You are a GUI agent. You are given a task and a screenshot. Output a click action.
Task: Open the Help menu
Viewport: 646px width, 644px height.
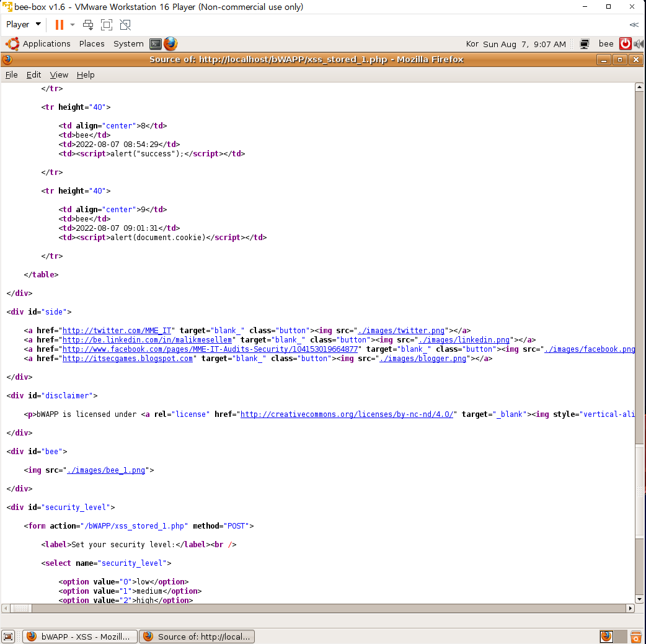[x=86, y=74]
